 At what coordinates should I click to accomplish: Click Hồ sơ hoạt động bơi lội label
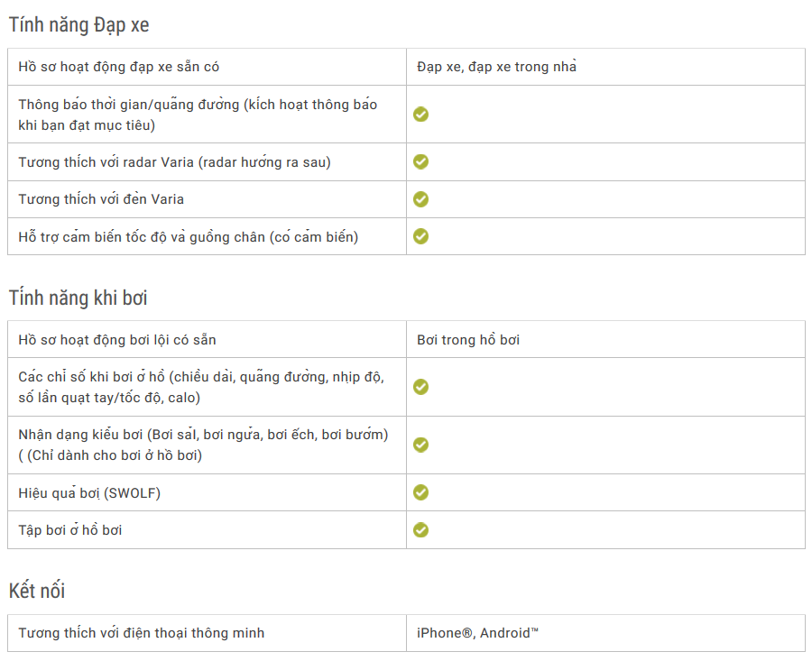click(117, 340)
